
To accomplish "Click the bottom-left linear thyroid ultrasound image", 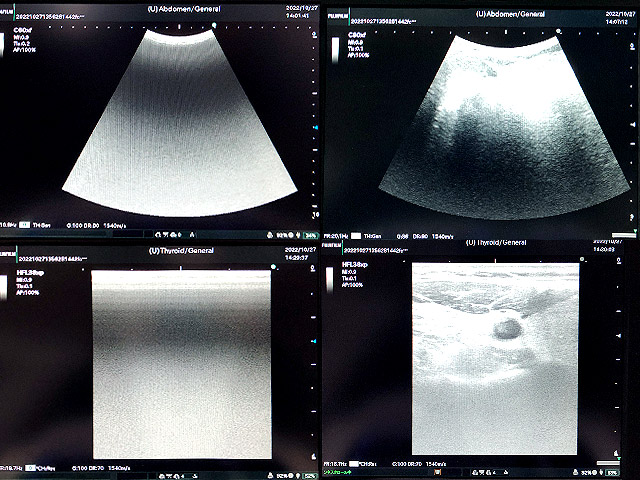I will tap(182, 364).
